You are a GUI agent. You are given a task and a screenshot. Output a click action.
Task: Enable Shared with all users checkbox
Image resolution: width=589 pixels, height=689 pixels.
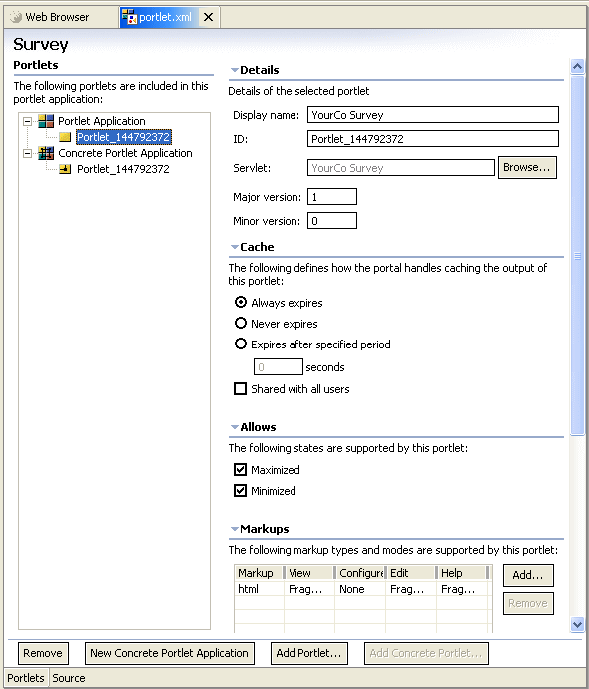coord(240,389)
